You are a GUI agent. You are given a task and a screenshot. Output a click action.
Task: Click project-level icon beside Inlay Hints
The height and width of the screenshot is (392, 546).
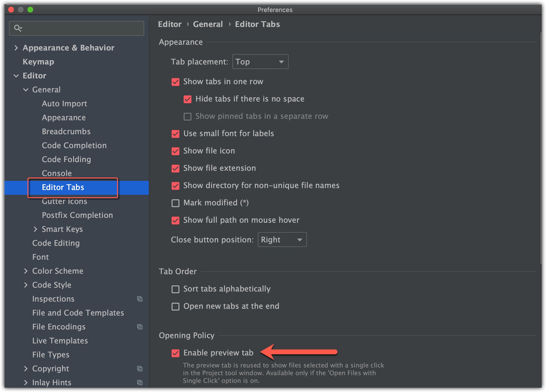pyautogui.click(x=140, y=383)
